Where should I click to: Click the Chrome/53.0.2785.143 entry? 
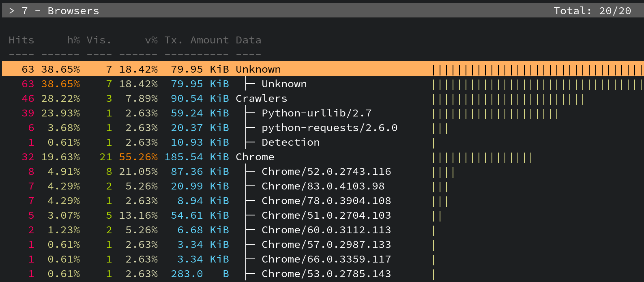click(326, 274)
